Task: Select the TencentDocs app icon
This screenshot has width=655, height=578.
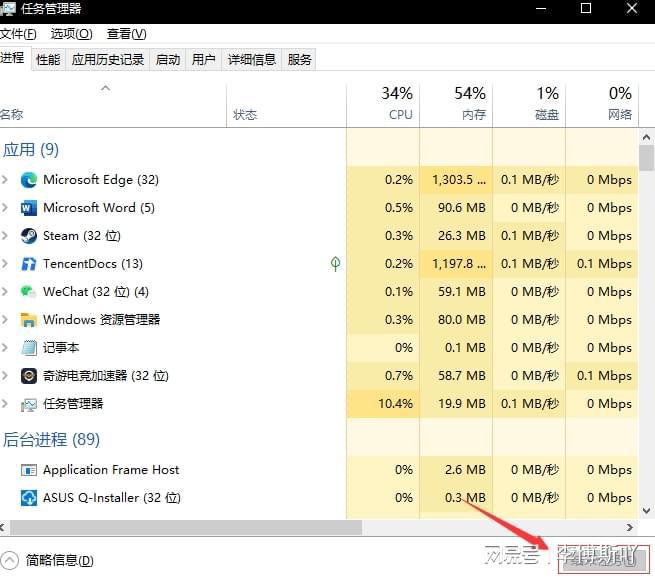Action: point(29,264)
